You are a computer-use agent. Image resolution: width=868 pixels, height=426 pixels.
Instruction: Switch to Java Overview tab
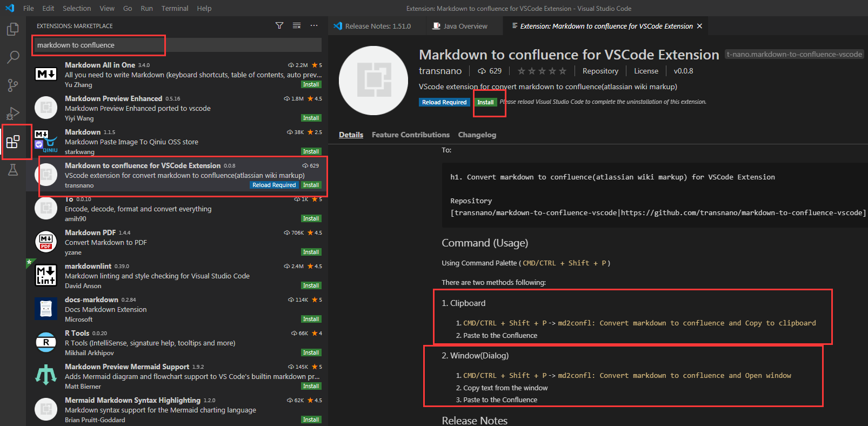464,26
